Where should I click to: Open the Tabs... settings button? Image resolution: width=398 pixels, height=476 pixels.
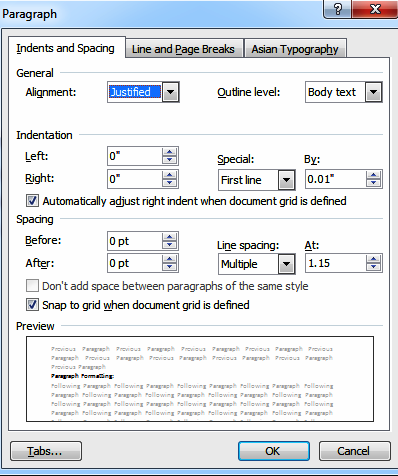pos(46,451)
